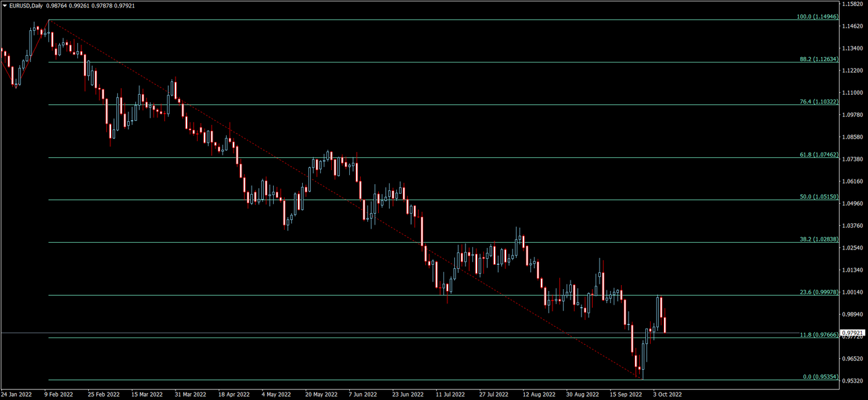Click the 1.12200 price axis value

[853, 71]
